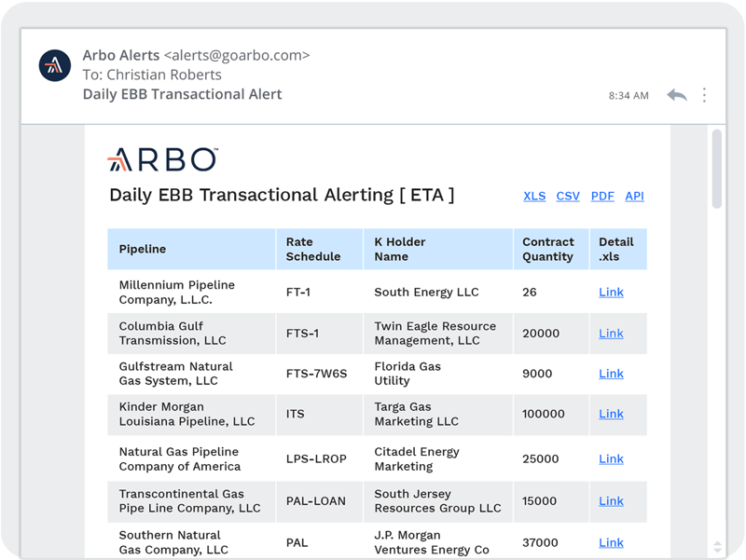
Task: Open the three-dot more options menu
Action: [x=704, y=95]
